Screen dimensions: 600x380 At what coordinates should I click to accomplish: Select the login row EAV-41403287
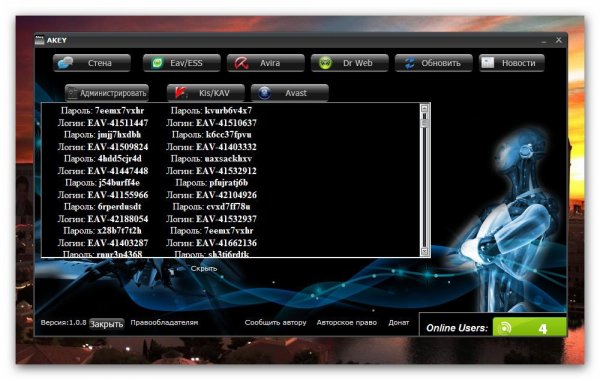click(103, 243)
